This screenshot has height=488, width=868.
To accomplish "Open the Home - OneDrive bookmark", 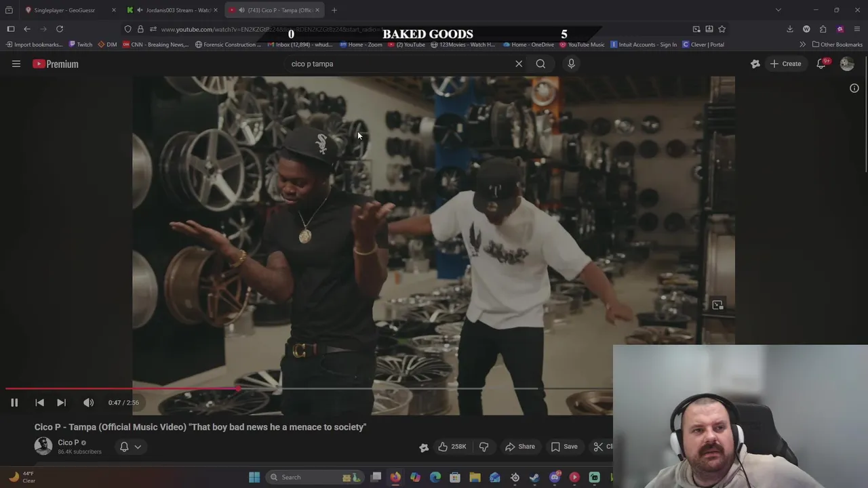I will point(528,45).
